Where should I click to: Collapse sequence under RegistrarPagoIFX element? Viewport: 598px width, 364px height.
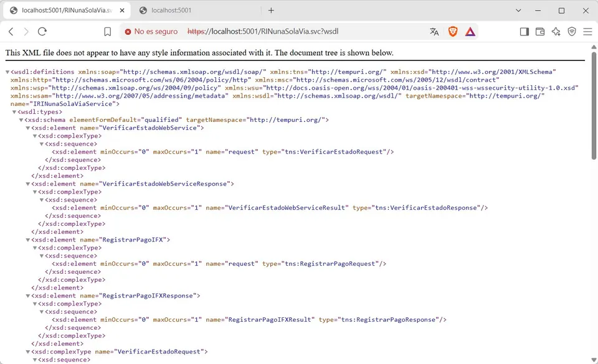pyautogui.click(x=42, y=256)
